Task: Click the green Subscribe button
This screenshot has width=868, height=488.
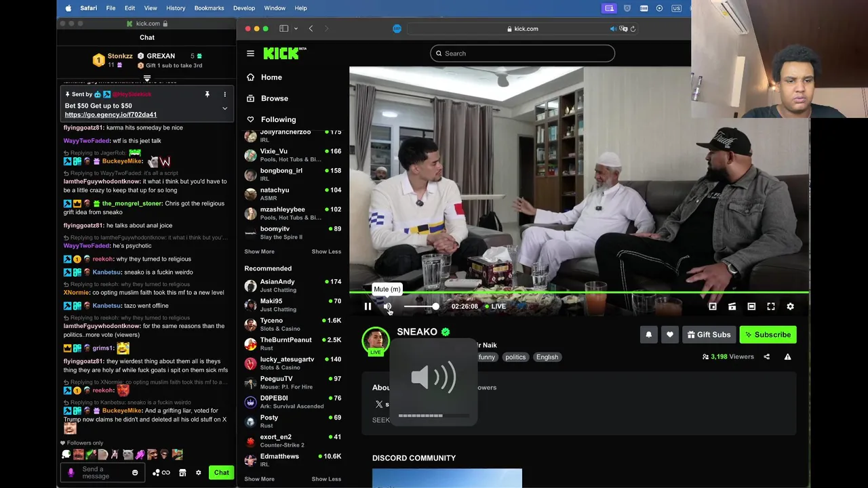Action: [x=768, y=334]
